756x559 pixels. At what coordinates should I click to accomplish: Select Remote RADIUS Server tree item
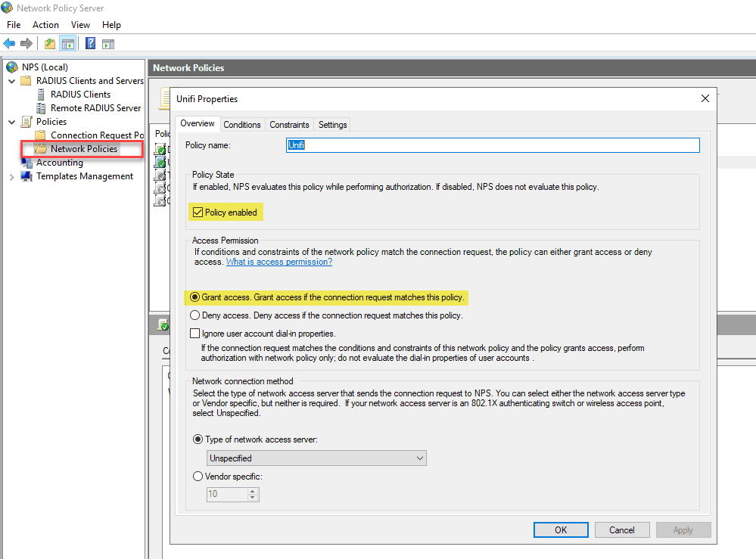click(96, 108)
